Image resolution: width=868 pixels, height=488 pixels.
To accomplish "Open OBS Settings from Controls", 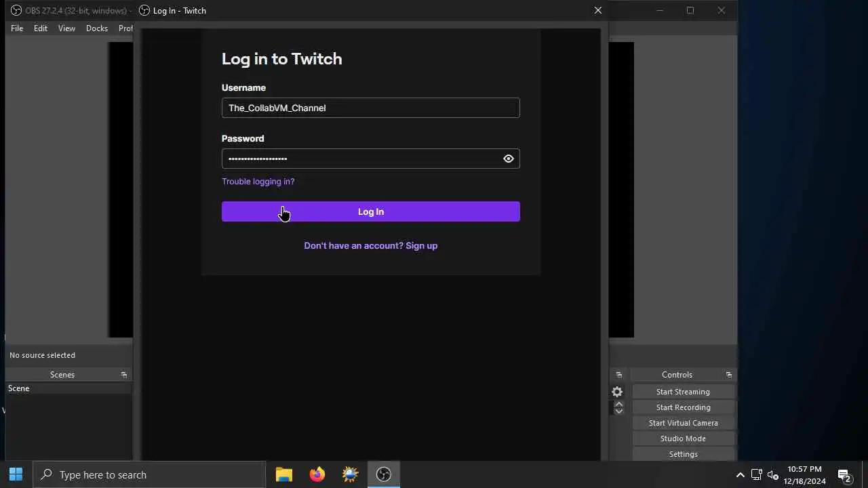I will pyautogui.click(x=683, y=454).
